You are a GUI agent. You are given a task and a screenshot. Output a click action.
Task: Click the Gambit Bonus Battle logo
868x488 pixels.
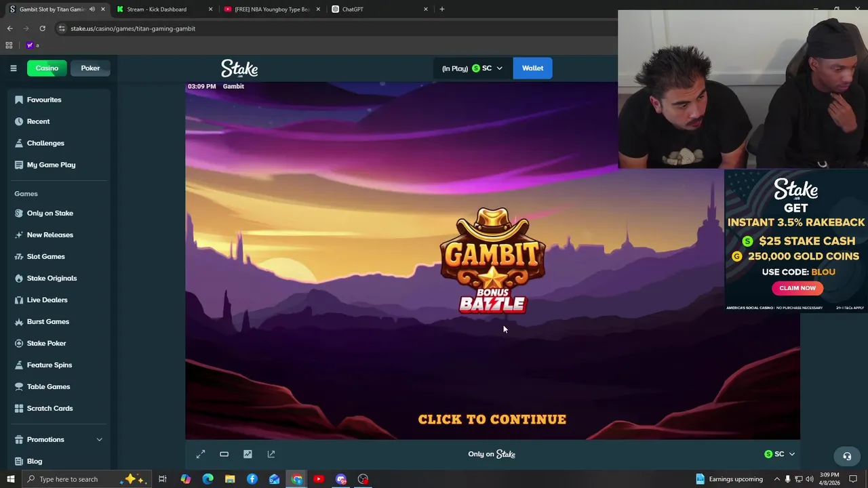pyautogui.click(x=493, y=261)
